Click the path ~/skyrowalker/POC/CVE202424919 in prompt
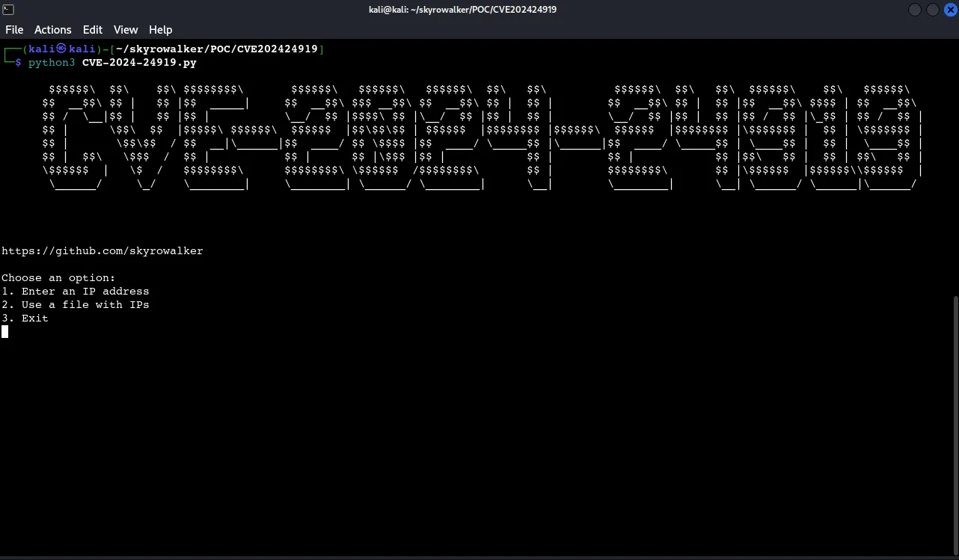Screen dimensions: 959x560 click(x=217, y=49)
